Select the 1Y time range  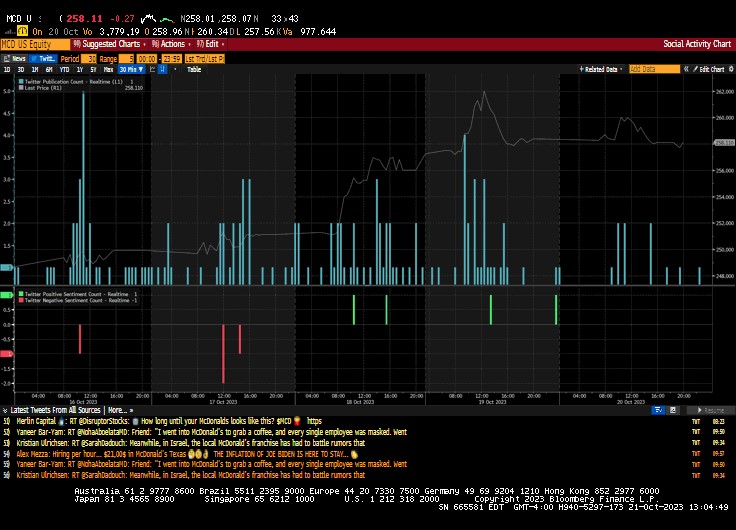pos(80,69)
